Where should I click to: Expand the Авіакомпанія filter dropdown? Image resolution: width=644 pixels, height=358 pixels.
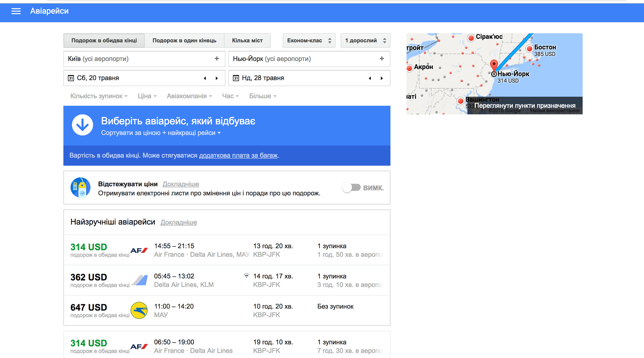tap(189, 96)
